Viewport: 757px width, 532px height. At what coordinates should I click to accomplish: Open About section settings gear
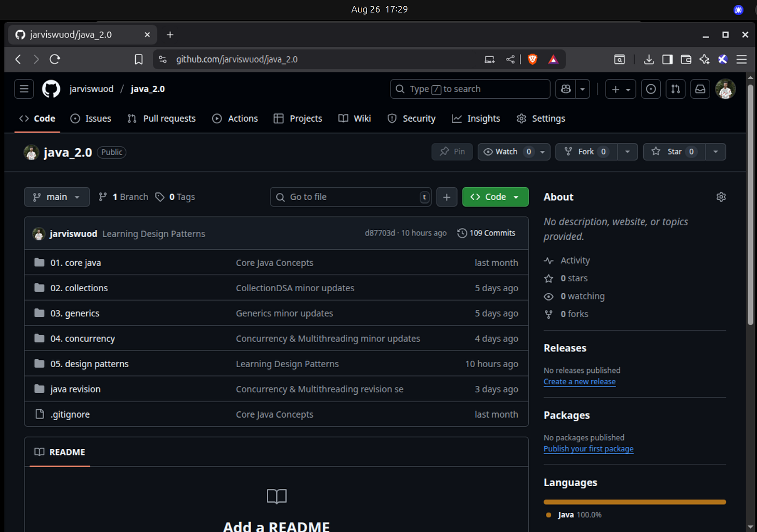(x=721, y=197)
